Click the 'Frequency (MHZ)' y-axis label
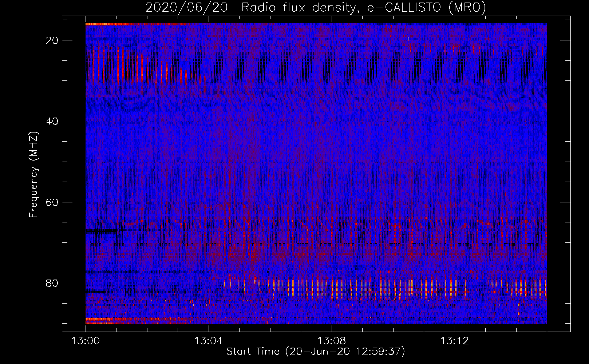 click(x=33, y=174)
